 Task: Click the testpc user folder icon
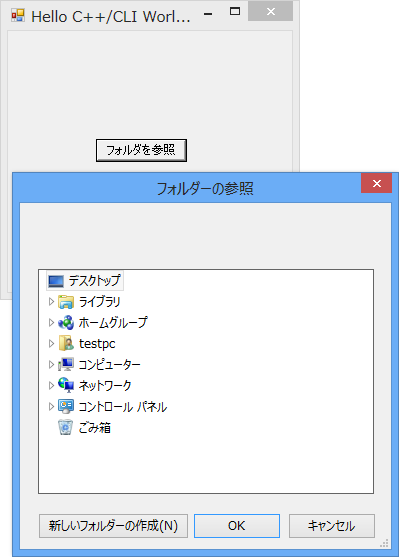pyautogui.click(x=66, y=343)
